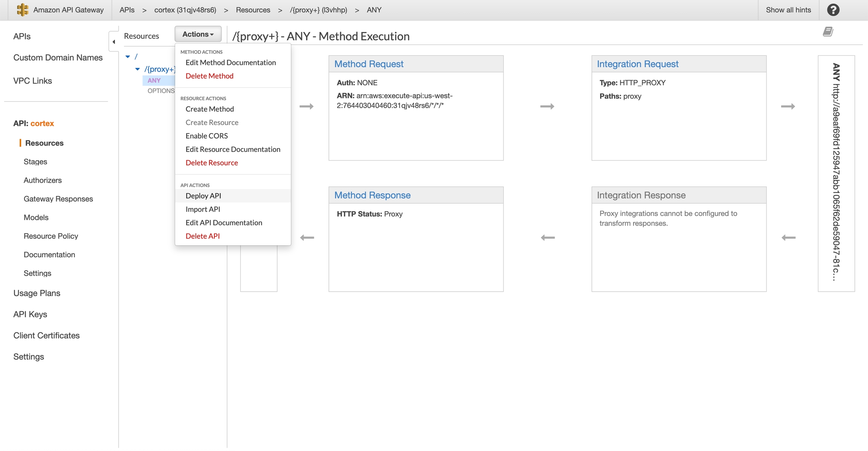Select Delete Method menu entry
This screenshot has height=451, width=868.
[209, 76]
